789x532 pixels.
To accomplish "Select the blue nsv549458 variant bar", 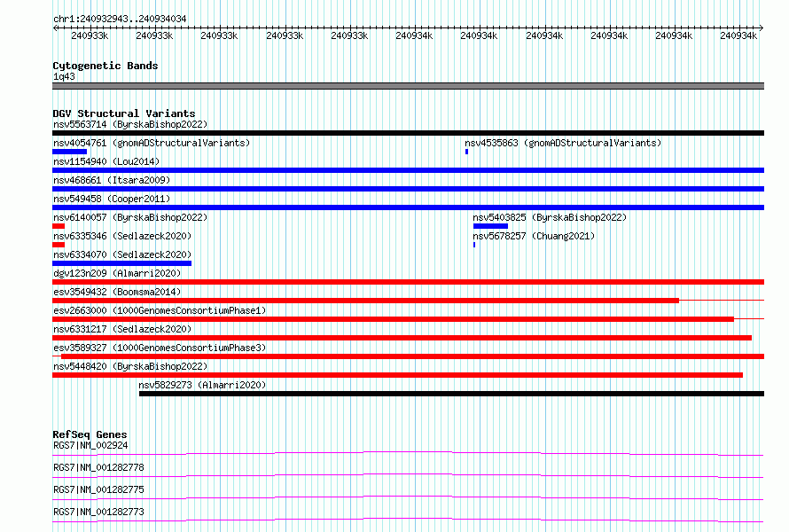I will (x=408, y=207).
